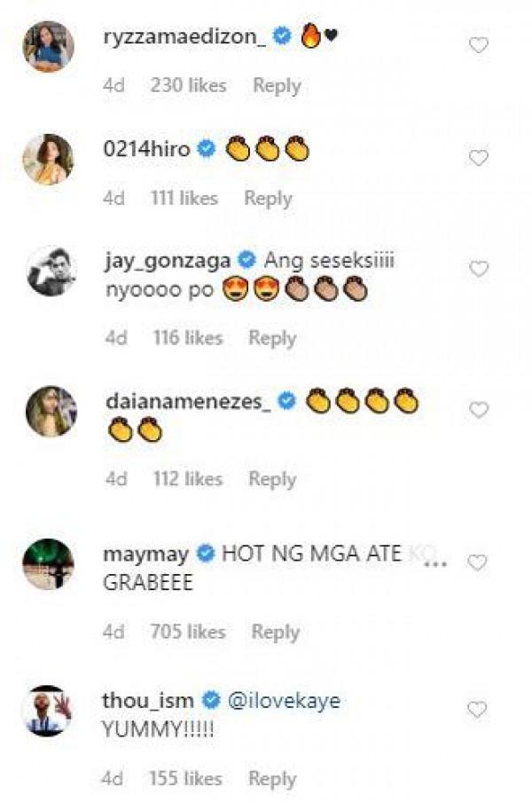Like maymay's comment with heart icon
The width and height of the screenshot is (532, 803).
[x=477, y=563]
